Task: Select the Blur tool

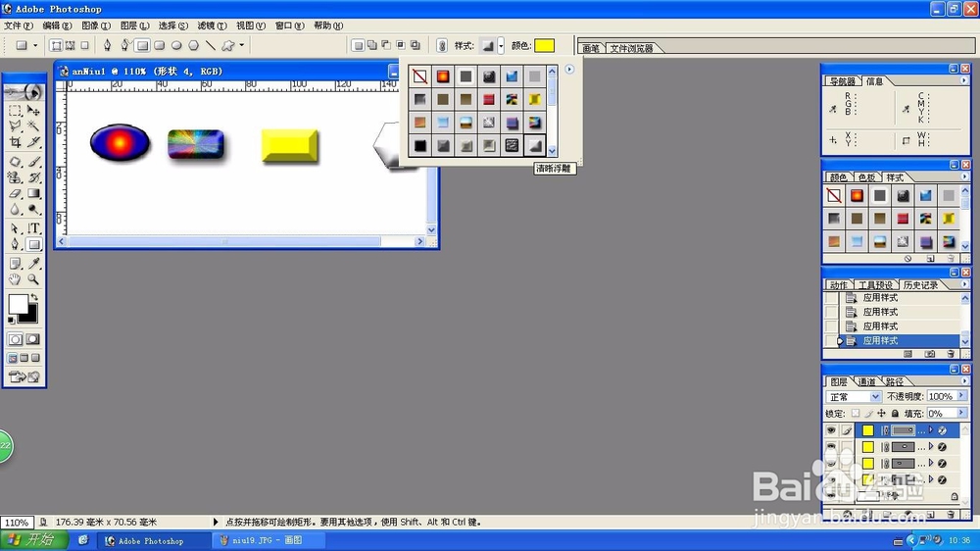Action: pos(15,209)
